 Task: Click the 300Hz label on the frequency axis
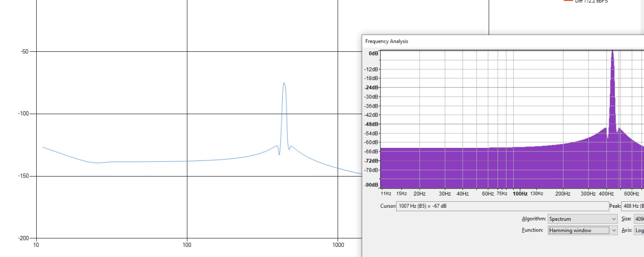click(x=588, y=194)
